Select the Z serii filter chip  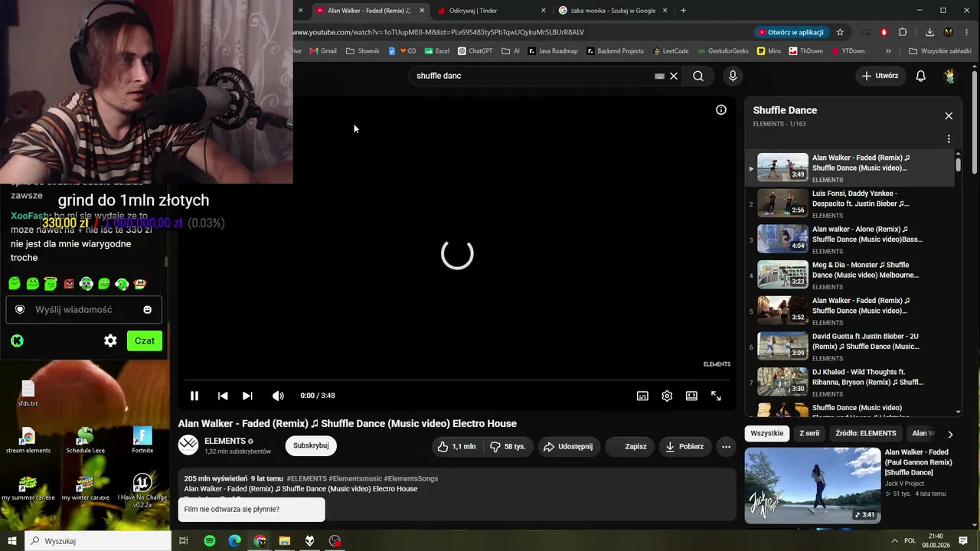coord(809,433)
